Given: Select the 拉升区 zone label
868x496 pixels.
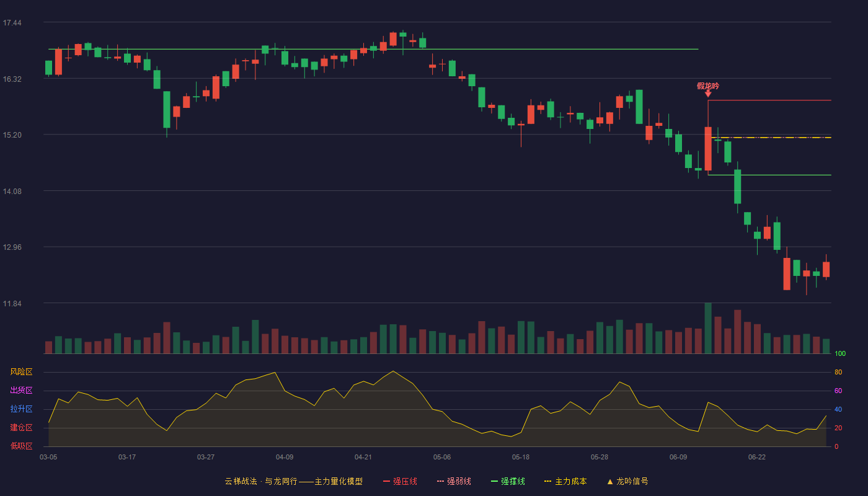Looking at the screenshot, I should pyautogui.click(x=21, y=409).
